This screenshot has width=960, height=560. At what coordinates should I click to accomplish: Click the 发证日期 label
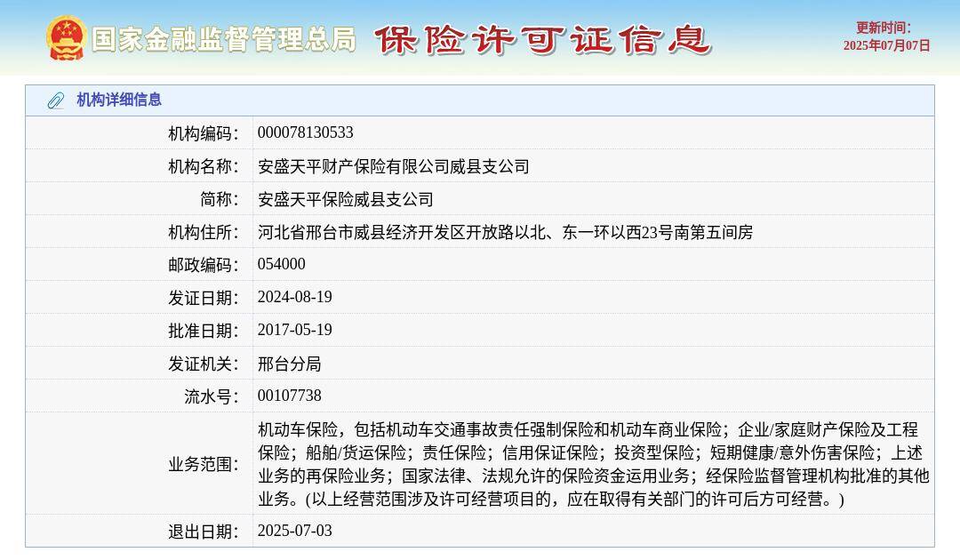point(204,298)
